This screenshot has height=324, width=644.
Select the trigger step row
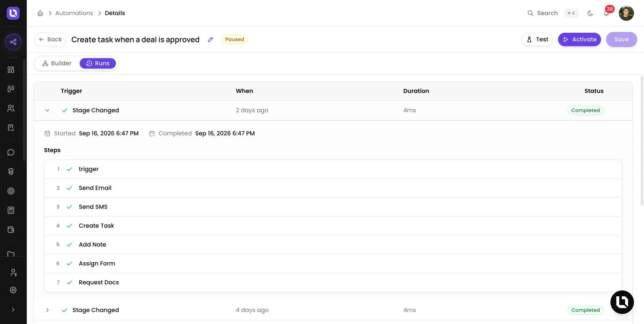(333, 169)
